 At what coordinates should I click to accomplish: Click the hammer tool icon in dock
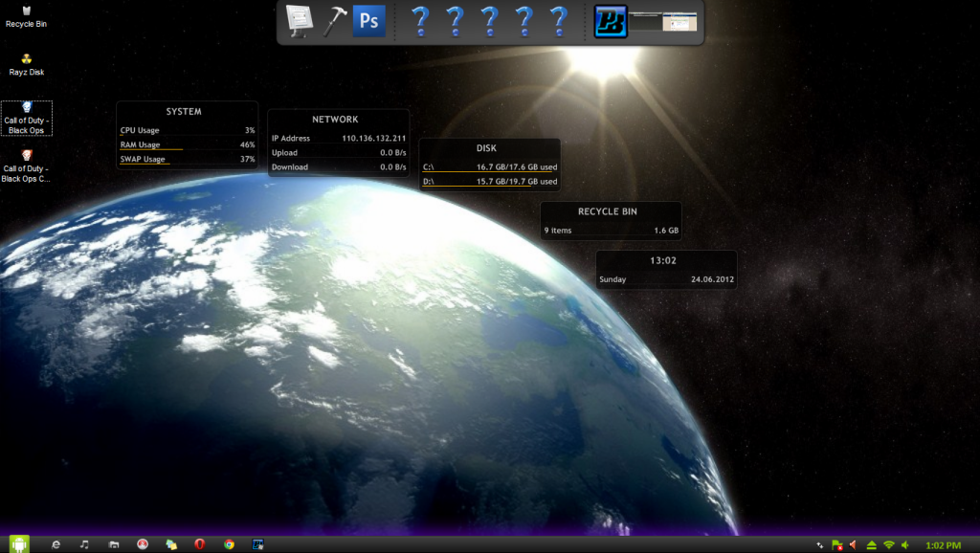pos(335,21)
